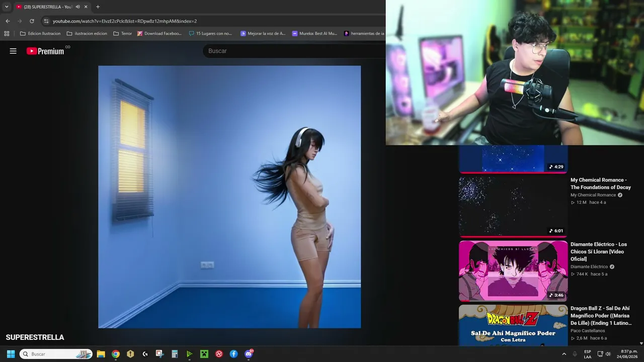Switch the ESP LAA keyboard language indicator
644x362 pixels.
588,354
